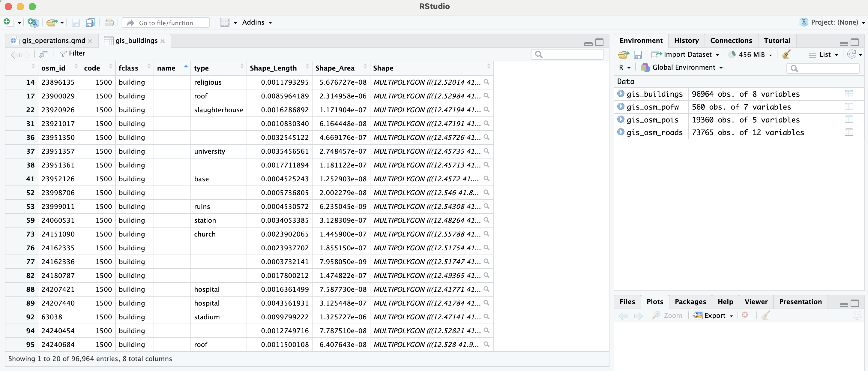The image size is (868, 371).
Task: Open the Packages tab
Action: pyautogui.click(x=690, y=302)
